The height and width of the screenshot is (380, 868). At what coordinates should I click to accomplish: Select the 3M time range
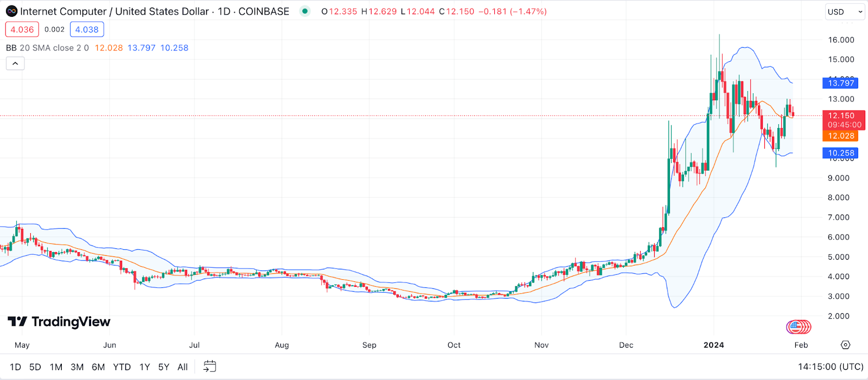77,367
